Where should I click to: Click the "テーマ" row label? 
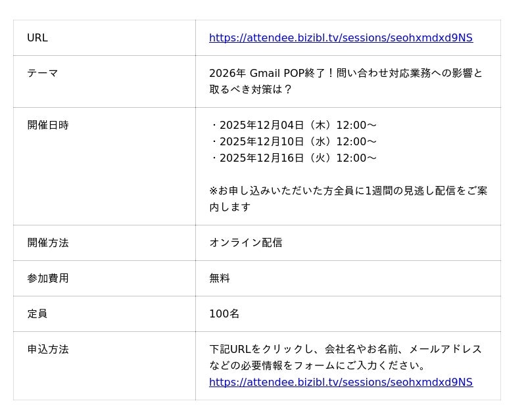(x=43, y=74)
